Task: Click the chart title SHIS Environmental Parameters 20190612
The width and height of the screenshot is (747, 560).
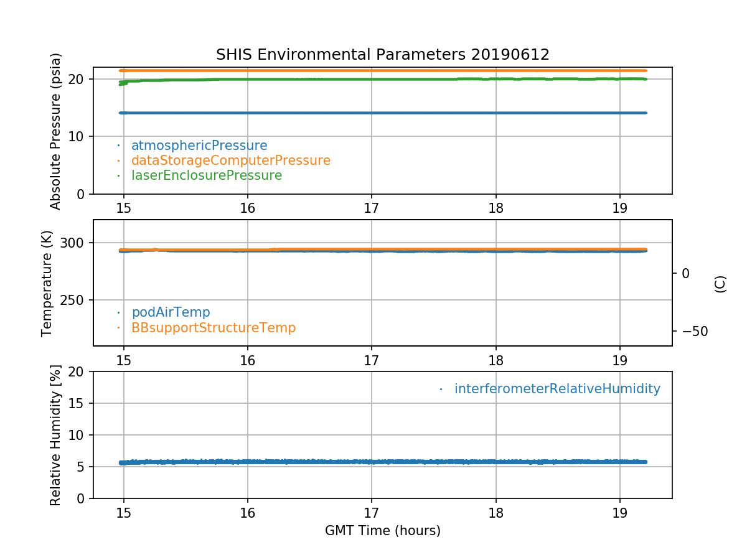Action: click(382, 55)
